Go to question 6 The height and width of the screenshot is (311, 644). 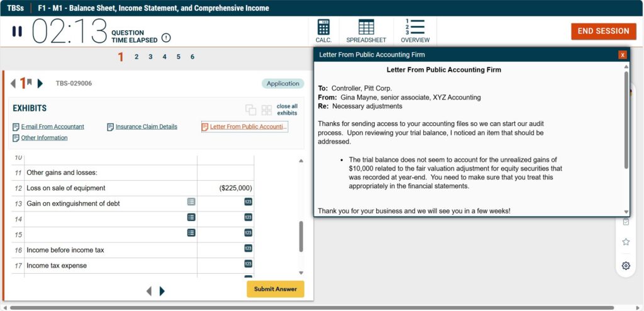(192, 57)
